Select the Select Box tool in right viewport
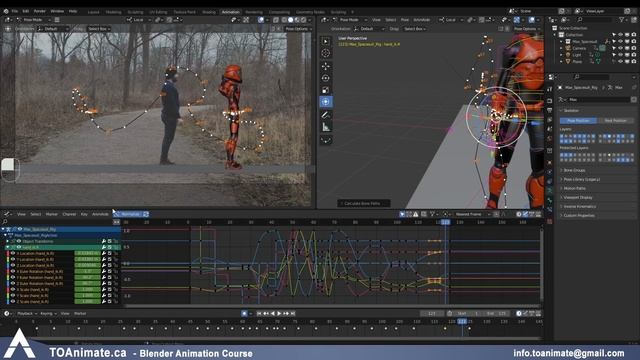 (326, 41)
